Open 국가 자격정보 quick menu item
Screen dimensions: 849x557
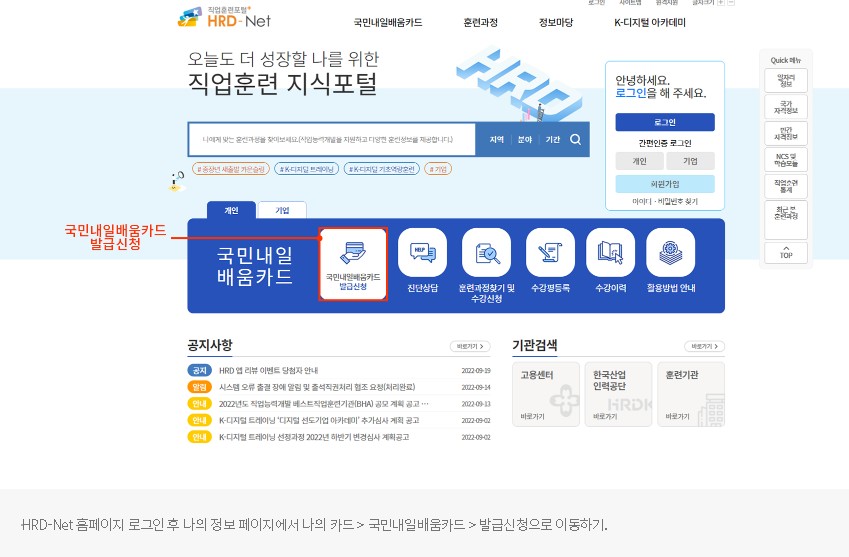click(x=786, y=107)
